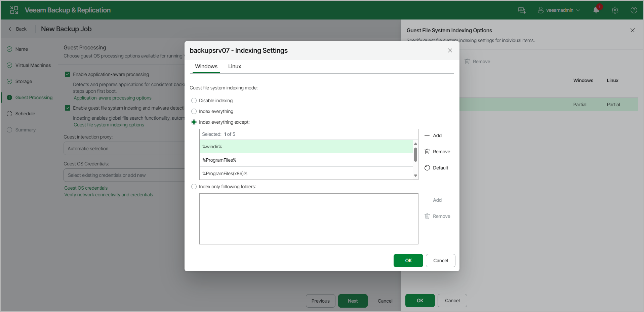Click Cancel in Indexing Settings dialog
Screen dimensions: 644x312
coord(441,261)
